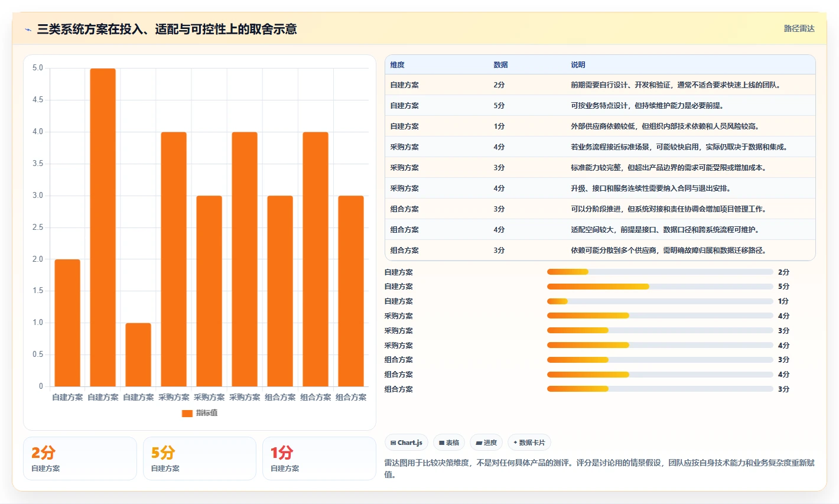This screenshot has height=504, width=839.
Task: Click the 自建方案 bar at value 2.0
Action: tap(67, 323)
